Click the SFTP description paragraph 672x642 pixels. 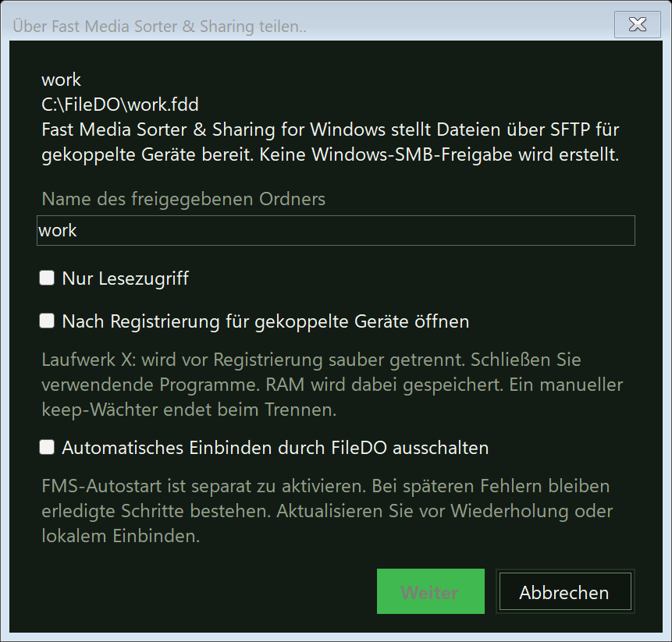pos(330,142)
